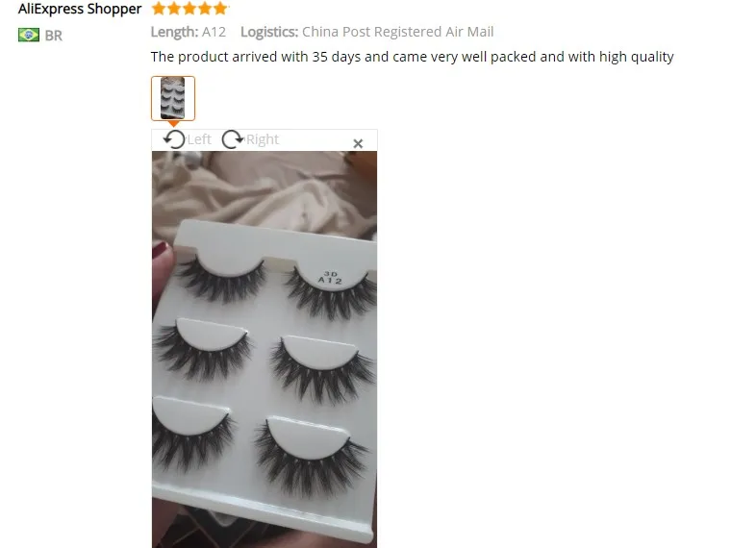The width and height of the screenshot is (756, 548).
Task: Click the second rating star
Action: click(x=174, y=9)
